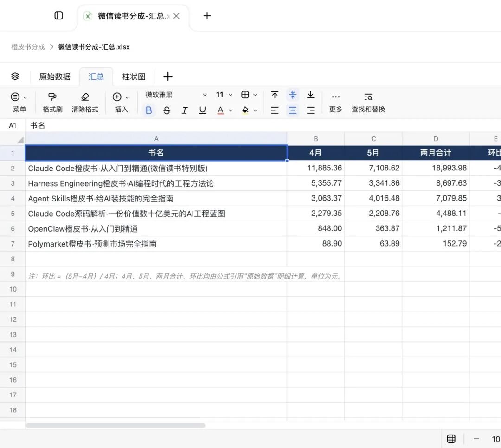Select the 汇总 sheet tab
The height and width of the screenshot is (448, 501).
click(96, 77)
